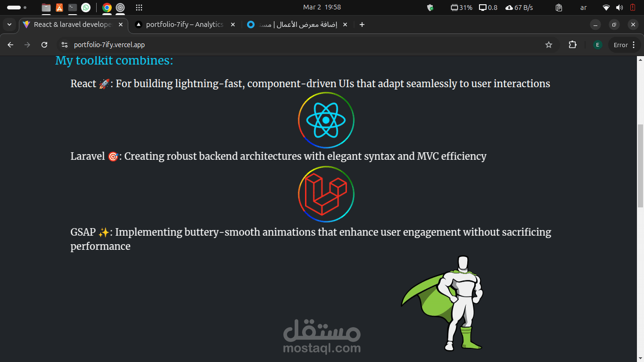This screenshot has width=644, height=362.
Task: Click the Chrome icon in the top bar
Action: tap(107, 8)
